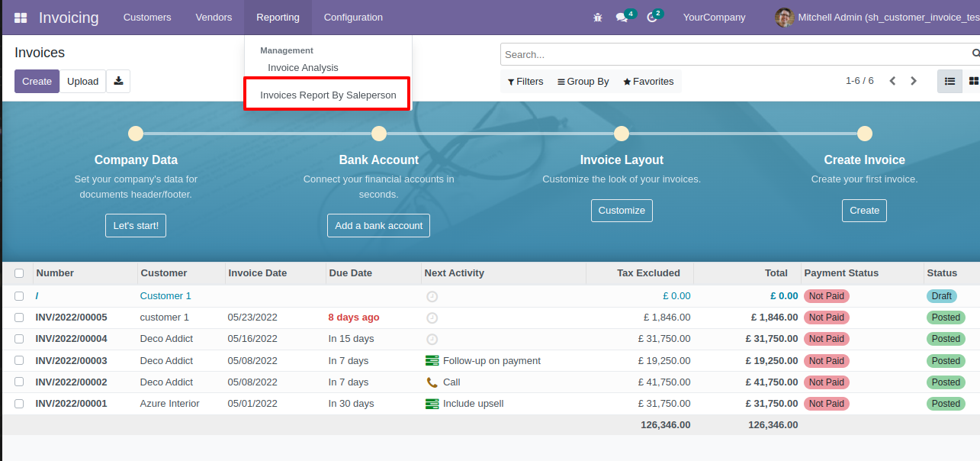The height and width of the screenshot is (461, 980).
Task: Open YourCompany company switcher
Action: point(715,18)
